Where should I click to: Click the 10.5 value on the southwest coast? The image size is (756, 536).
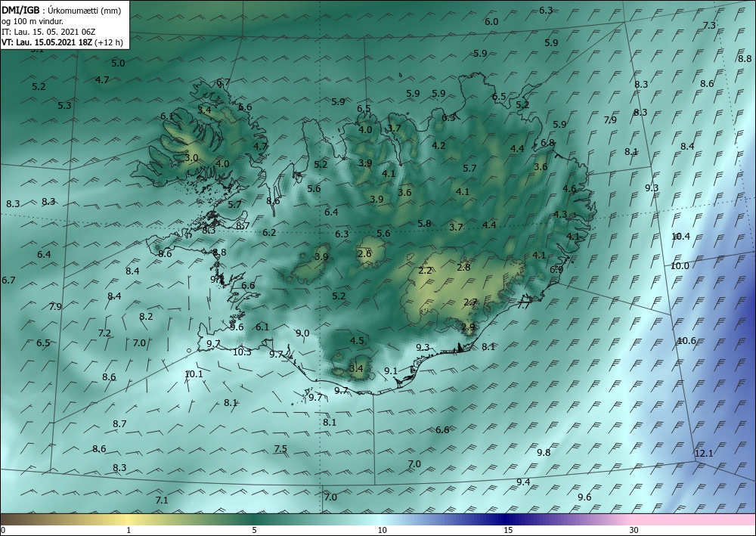[242, 352]
